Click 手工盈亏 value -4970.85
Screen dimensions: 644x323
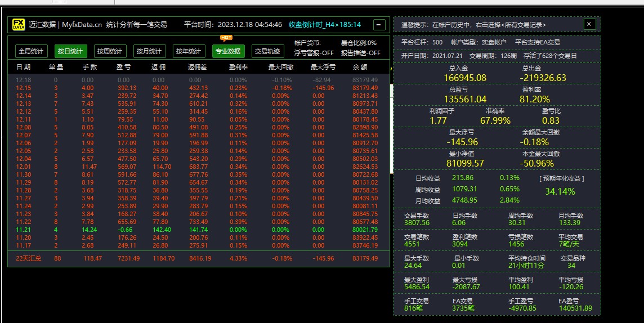522,308
